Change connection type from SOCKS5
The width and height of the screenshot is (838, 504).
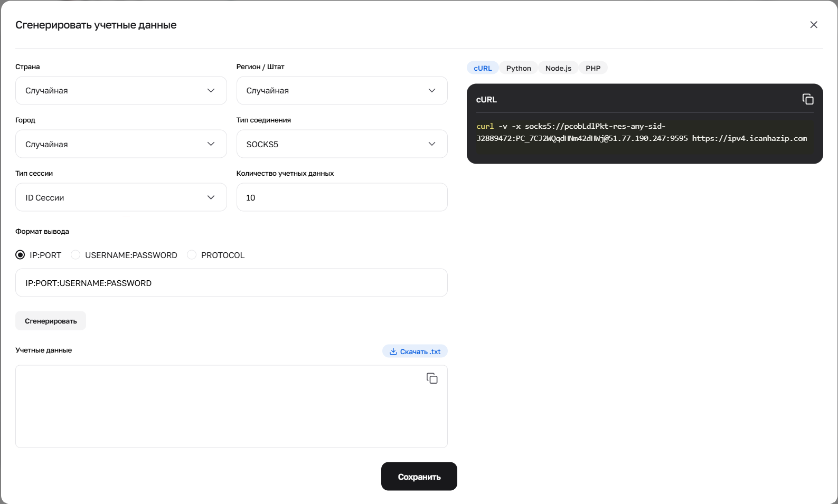(342, 144)
